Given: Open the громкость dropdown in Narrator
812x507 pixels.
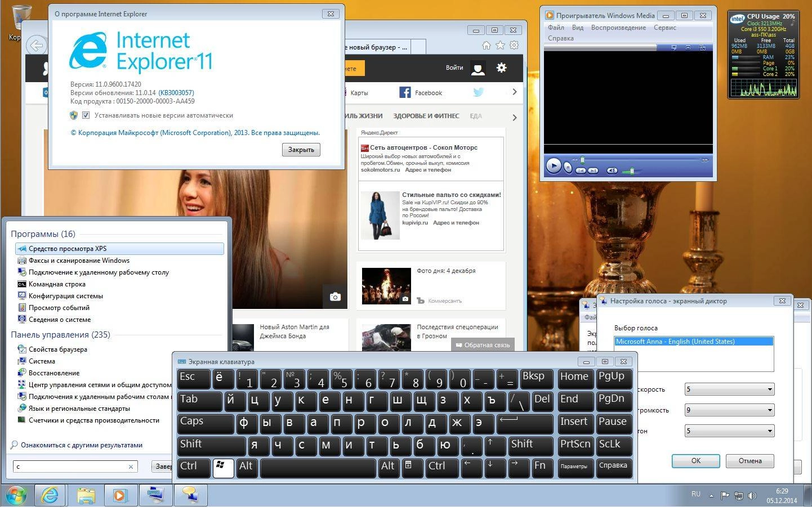Looking at the screenshot, I should click(x=729, y=410).
